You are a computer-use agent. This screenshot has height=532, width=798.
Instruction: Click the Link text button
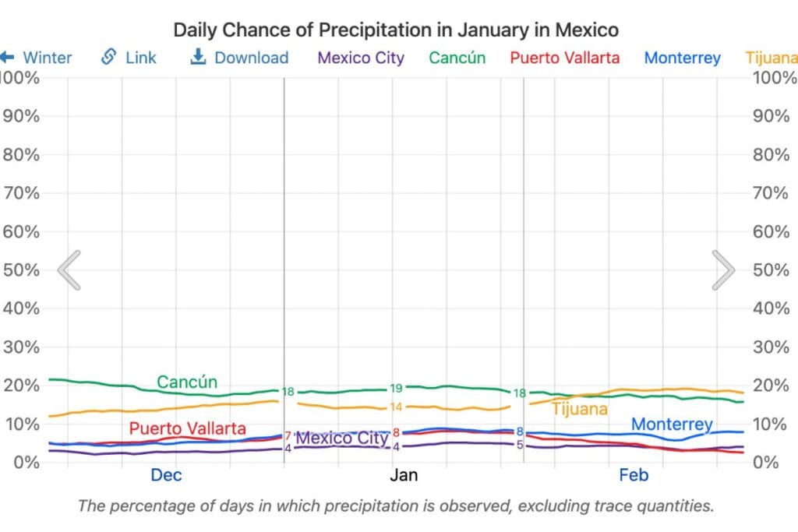(x=141, y=58)
